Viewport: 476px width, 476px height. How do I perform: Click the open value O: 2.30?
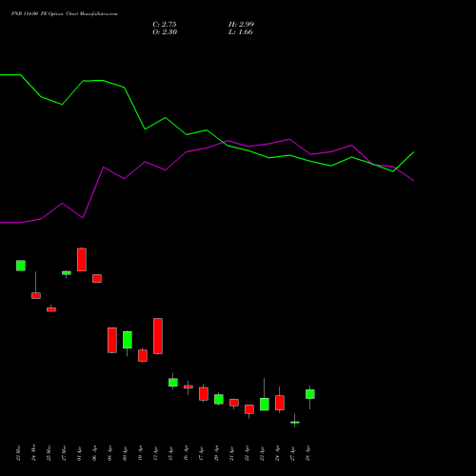click(x=165, y=32)
